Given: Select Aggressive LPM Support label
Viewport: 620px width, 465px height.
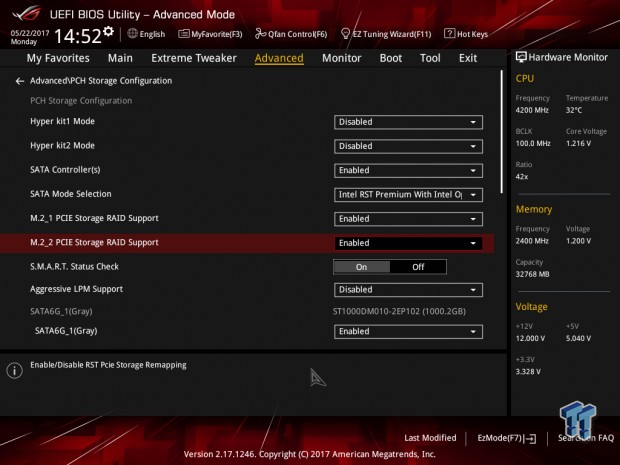Looking at the screenshot, I should [76, 289].
